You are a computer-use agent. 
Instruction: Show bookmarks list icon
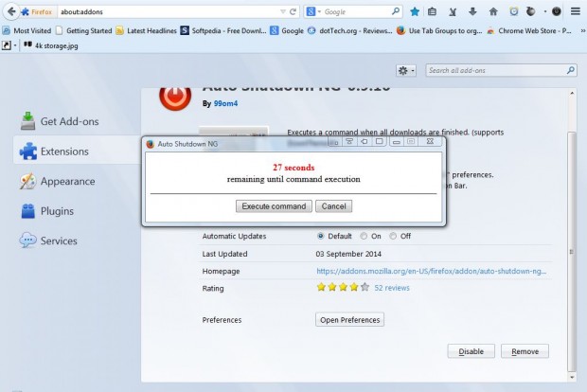coord(432,11)
